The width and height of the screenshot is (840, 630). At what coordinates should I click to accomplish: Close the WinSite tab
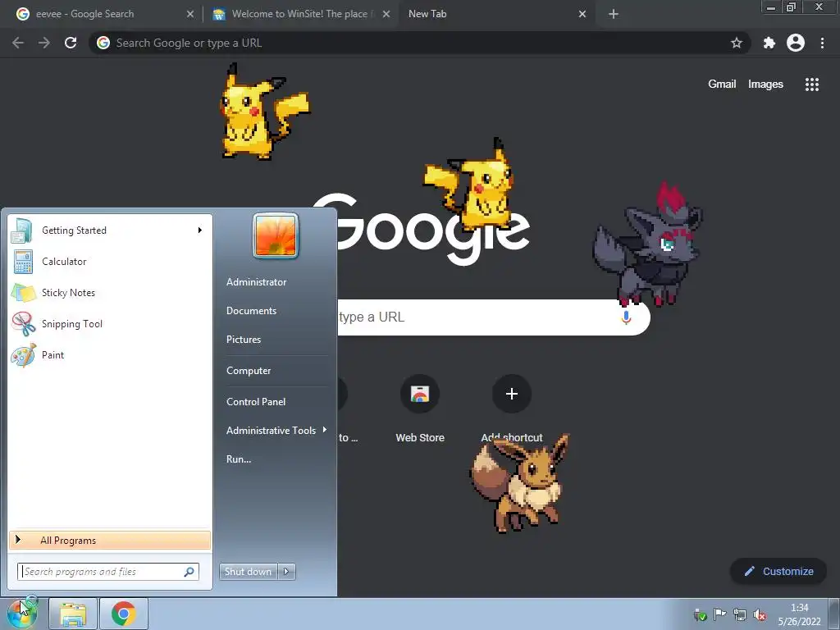386,15
